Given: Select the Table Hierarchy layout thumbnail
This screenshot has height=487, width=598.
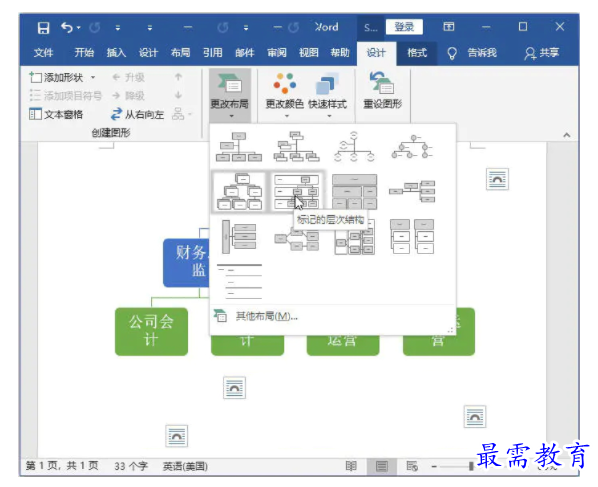Looking at the screenshot, I should 354,191.
